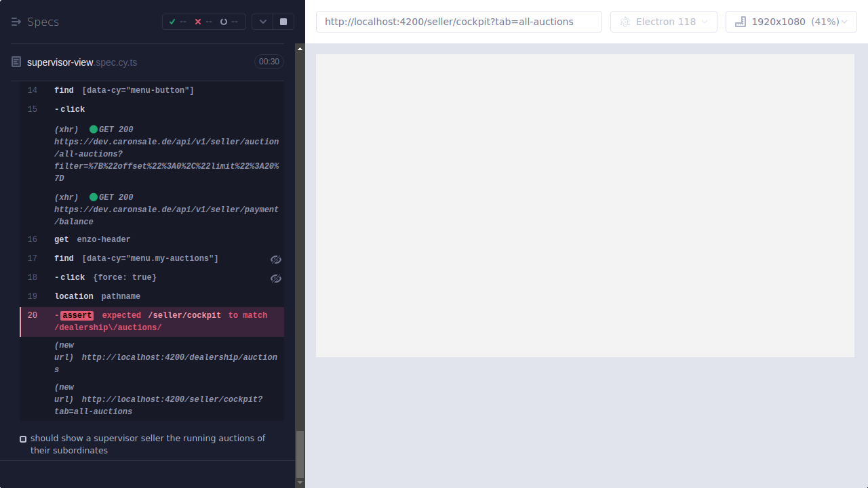Open the Electron 118 browser dropdown
This screenshot has height=488, width=868.
pyautogui.click(x=663, y=21)
